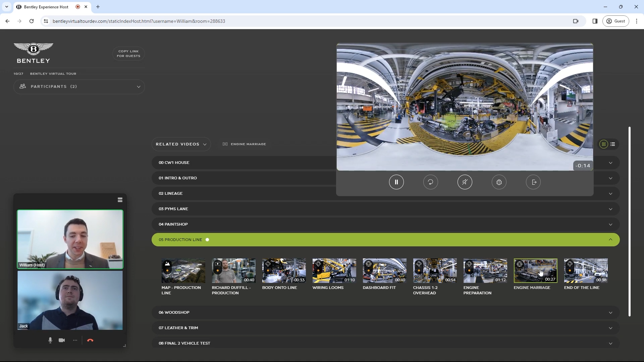Go back to previous page
644x362 pixels.
[7, 21]
